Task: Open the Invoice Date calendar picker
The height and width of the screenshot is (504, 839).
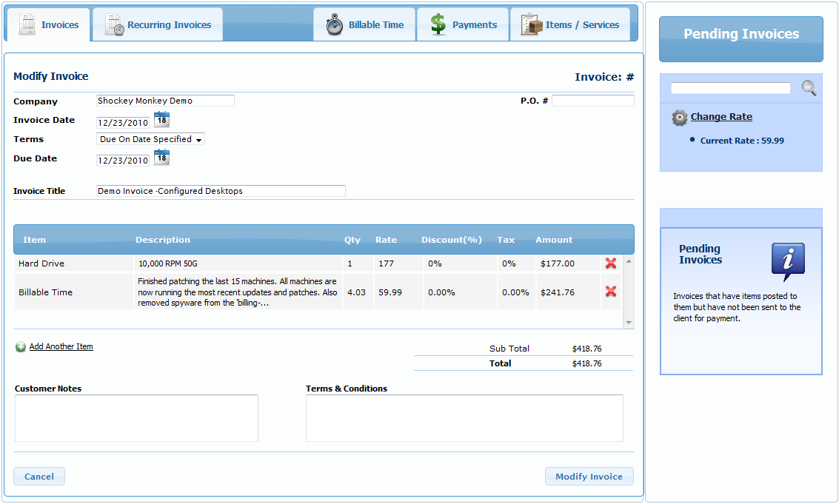Action: (161, 120)
